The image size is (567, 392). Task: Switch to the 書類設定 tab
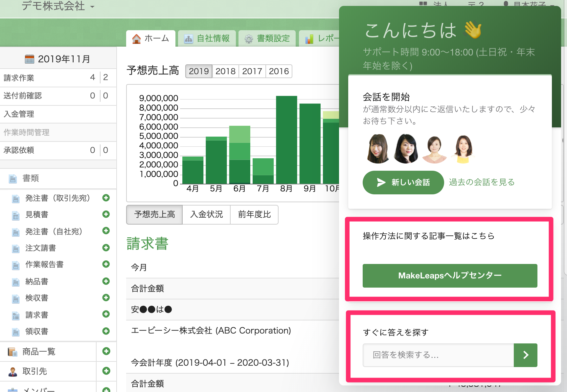(x=267, y=38)
